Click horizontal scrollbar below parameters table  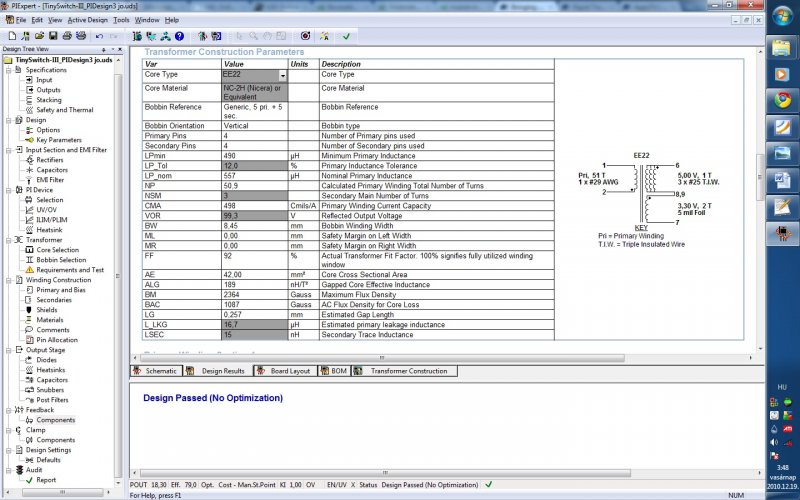tap(382, 358)
